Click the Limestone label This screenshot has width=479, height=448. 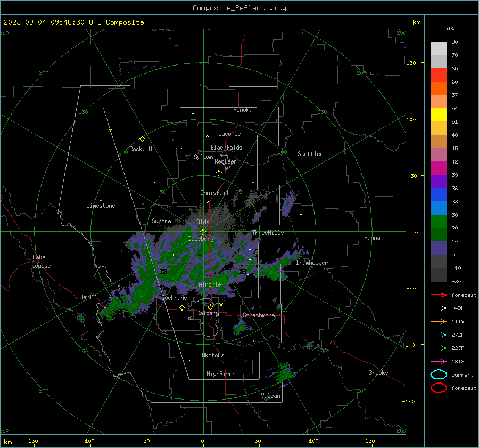pos(101,206)
